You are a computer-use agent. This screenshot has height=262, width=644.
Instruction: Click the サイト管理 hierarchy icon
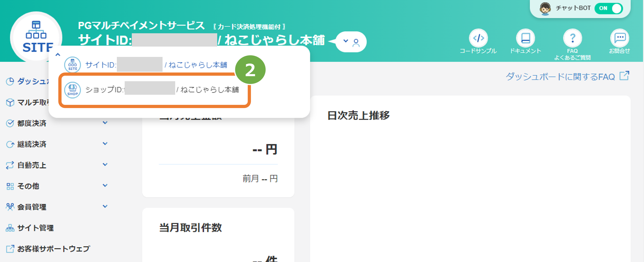pos(10,228)
